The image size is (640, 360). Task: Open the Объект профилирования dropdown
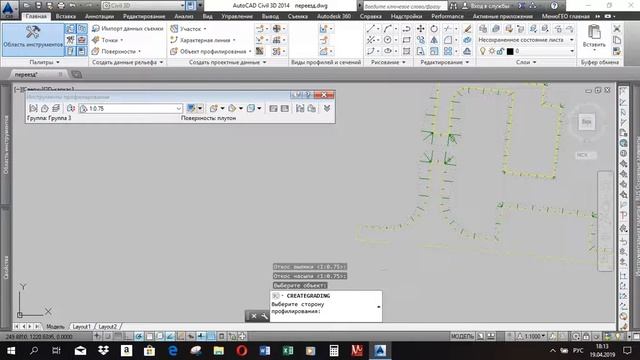click(211, 51)
